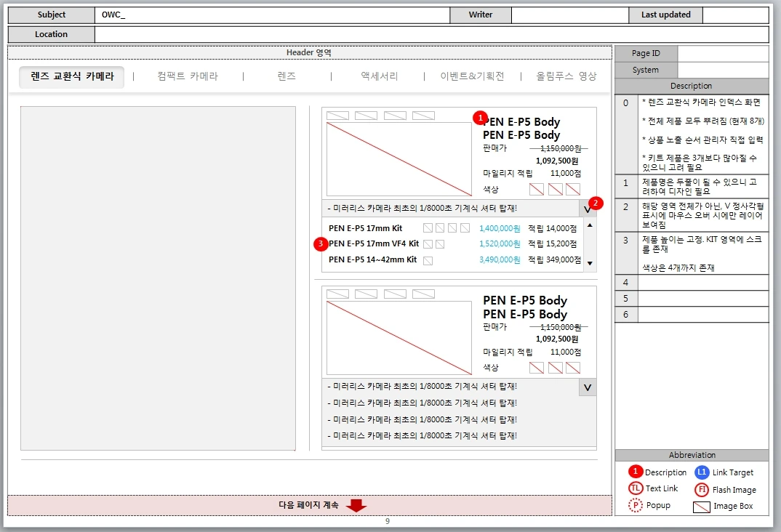The height and width of the screenshot is (532, 781).
Task: Click the main product image in the card with the kit list
Action: pyautogui.click(x=399, y=159)
